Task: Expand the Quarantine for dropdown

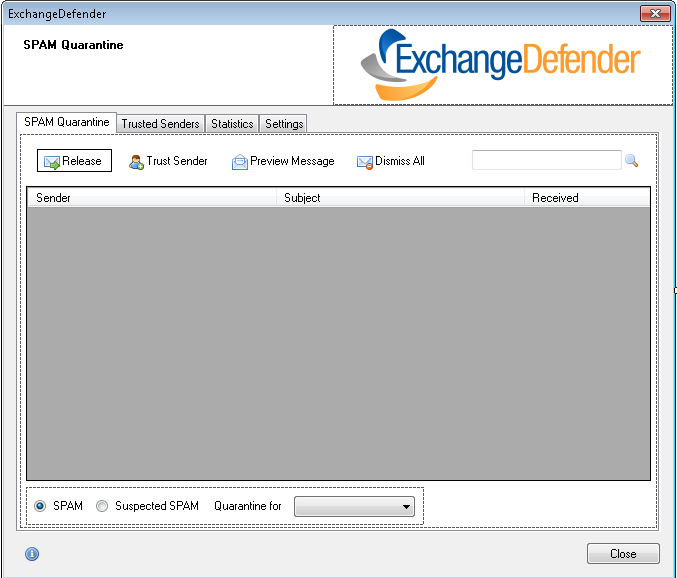Action: tap(354, 507)
